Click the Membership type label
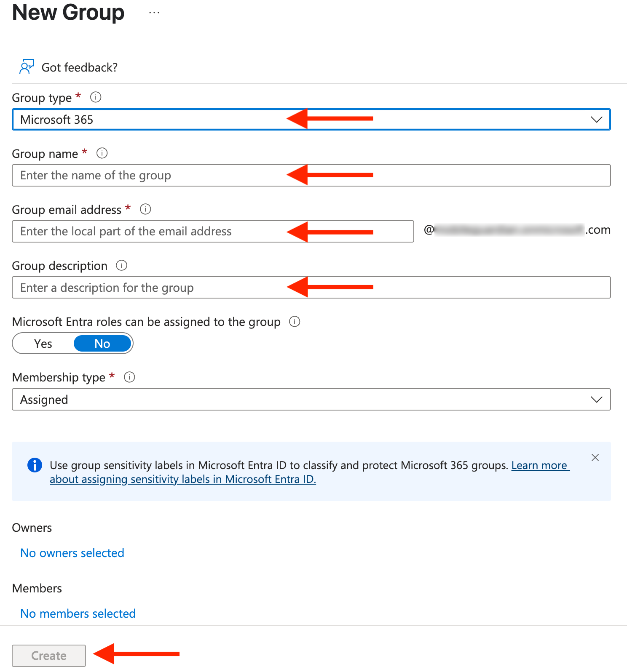 59,377
